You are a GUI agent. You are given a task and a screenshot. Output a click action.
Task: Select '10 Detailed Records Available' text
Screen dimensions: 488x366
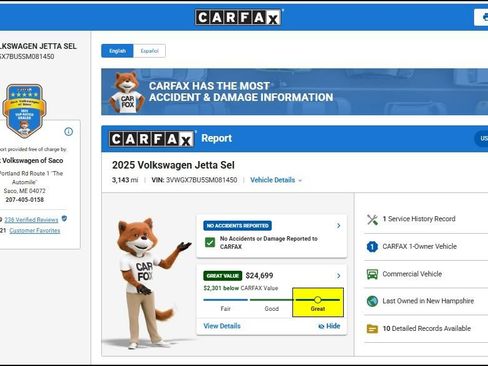tap(427, 328)
